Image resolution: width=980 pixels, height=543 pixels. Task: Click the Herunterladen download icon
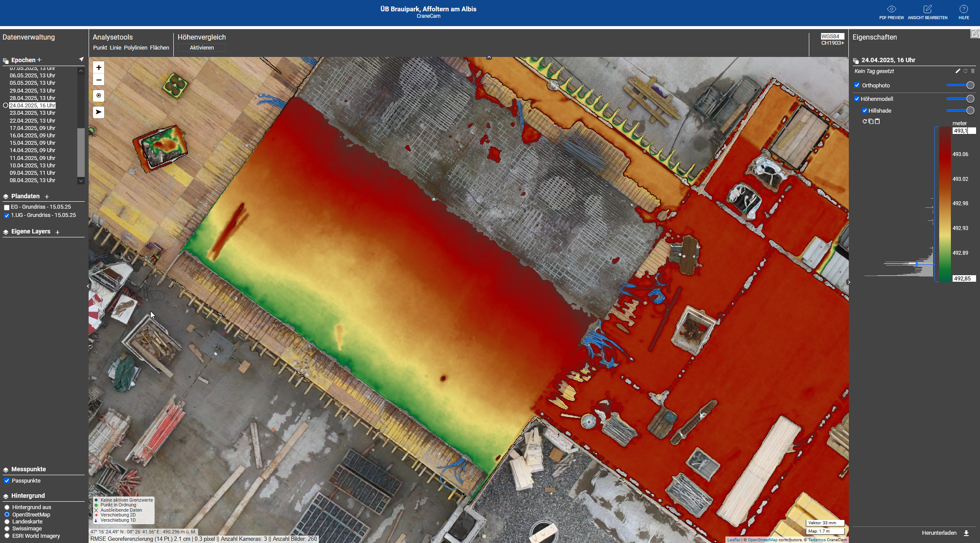click(967, 533)
